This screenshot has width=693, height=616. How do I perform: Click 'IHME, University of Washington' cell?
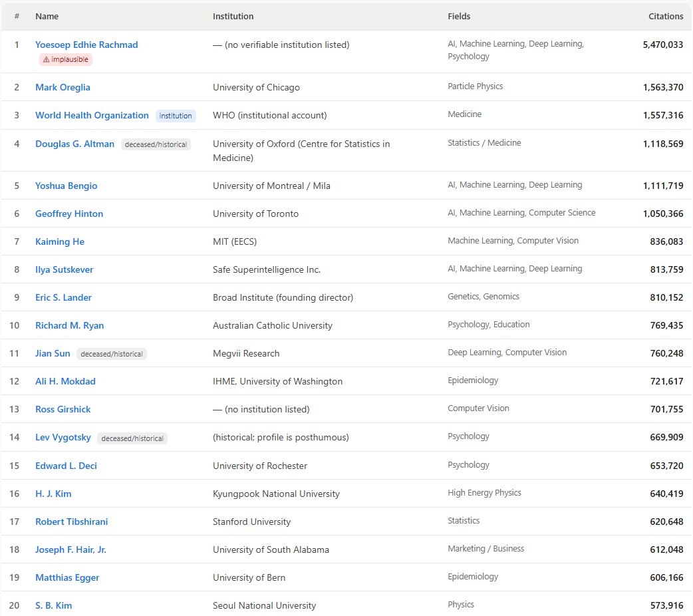click(277, 381)
